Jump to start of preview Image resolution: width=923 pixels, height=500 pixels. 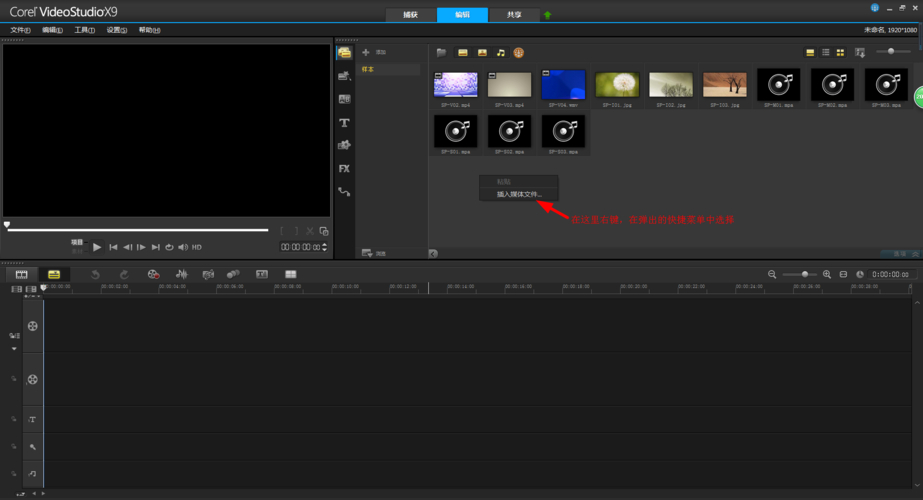tap(113, 247)
